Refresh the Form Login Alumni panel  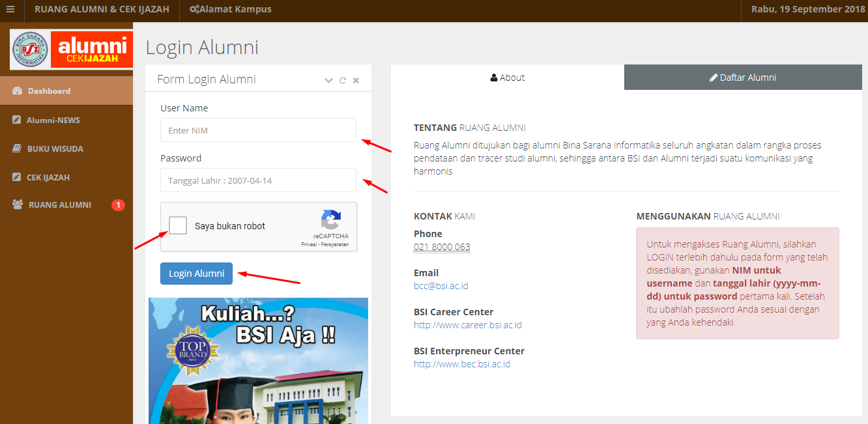[343, 81]
